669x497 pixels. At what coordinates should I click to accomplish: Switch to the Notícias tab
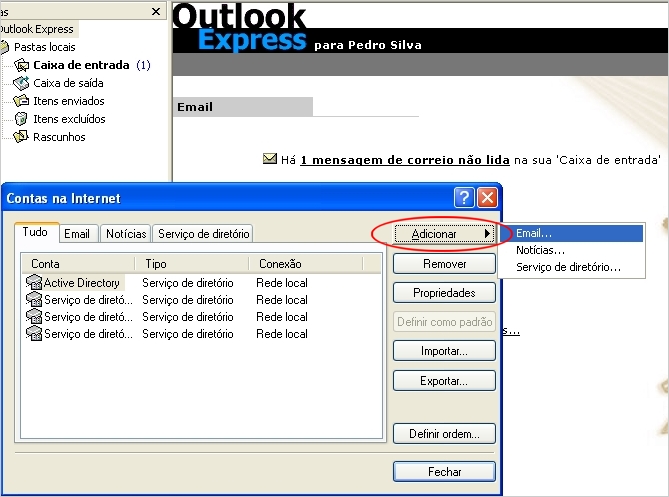click(126, 233)
